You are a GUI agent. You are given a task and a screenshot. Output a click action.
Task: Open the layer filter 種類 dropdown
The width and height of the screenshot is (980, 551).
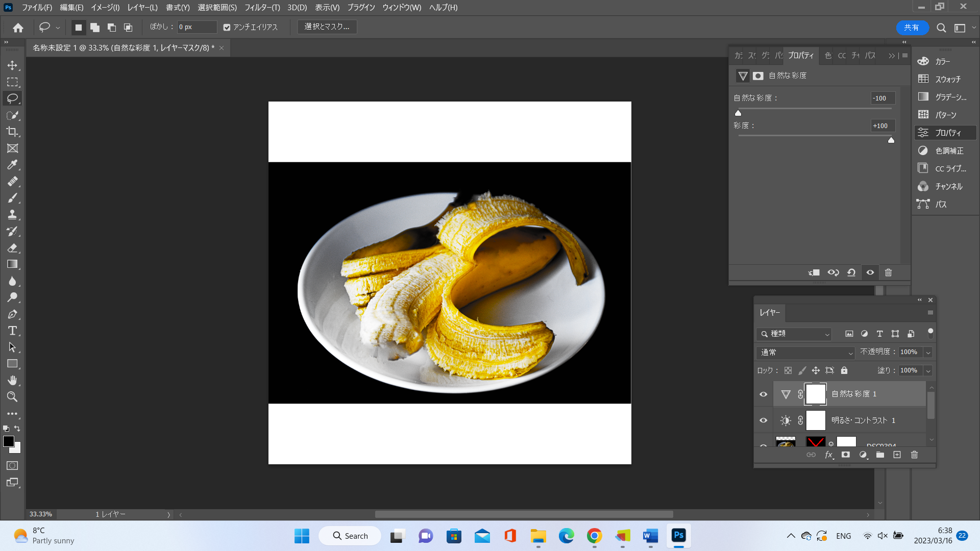(x=794, y=334)
